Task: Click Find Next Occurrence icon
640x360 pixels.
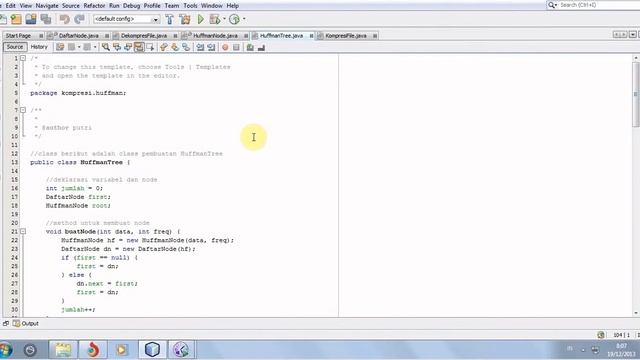Action: [x=128, y=47]
